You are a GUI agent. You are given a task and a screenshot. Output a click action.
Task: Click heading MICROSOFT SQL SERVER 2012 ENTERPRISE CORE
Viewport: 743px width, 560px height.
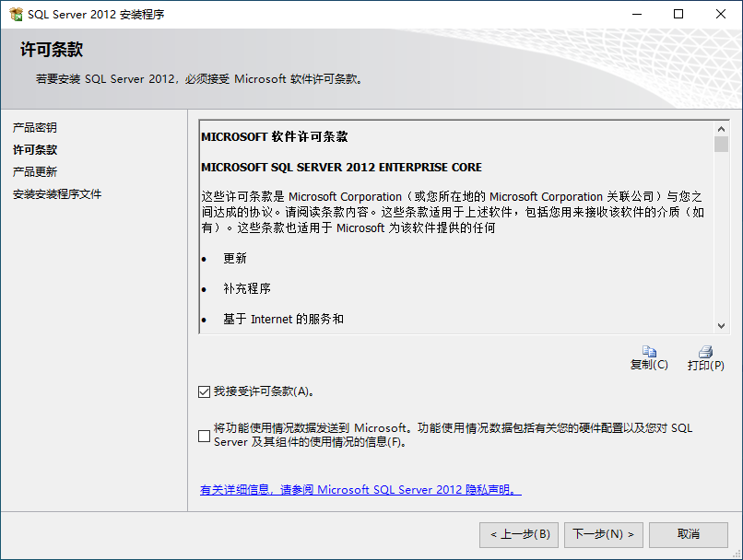pos(341,167)
